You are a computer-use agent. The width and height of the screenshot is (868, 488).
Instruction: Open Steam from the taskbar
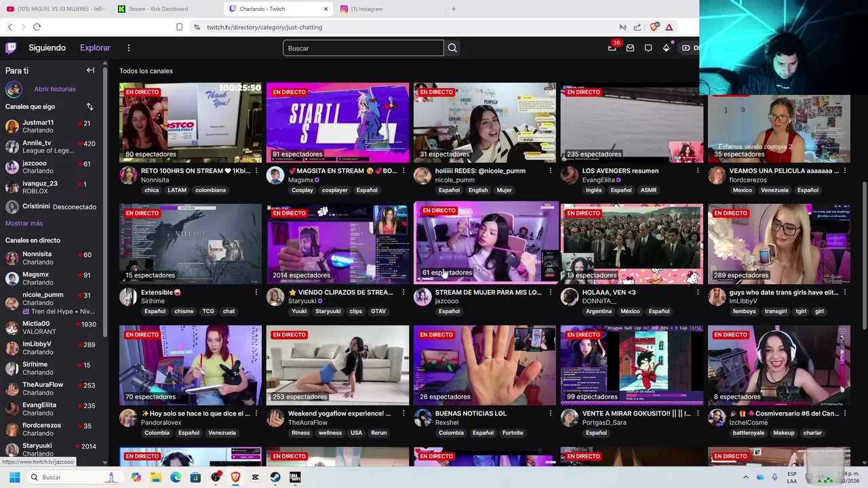[275, 477]
